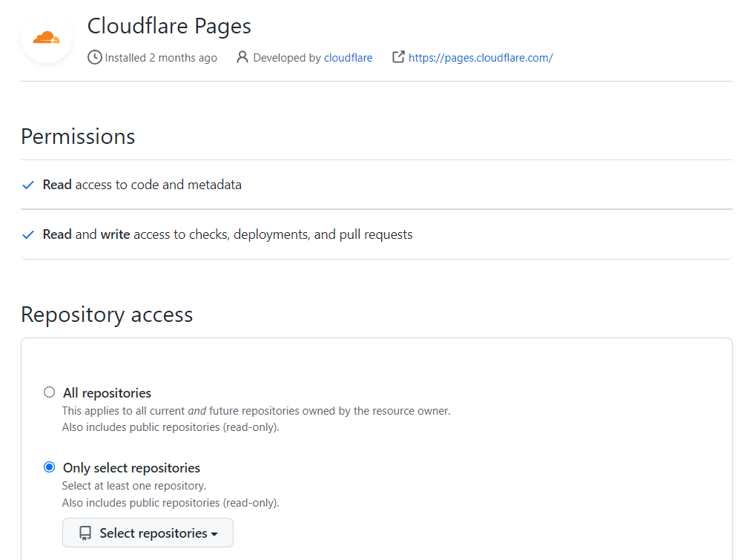Click the checks, deployments, and pull requests row
Viewport: 743px width, 560px height.
[x=377, y=234]
